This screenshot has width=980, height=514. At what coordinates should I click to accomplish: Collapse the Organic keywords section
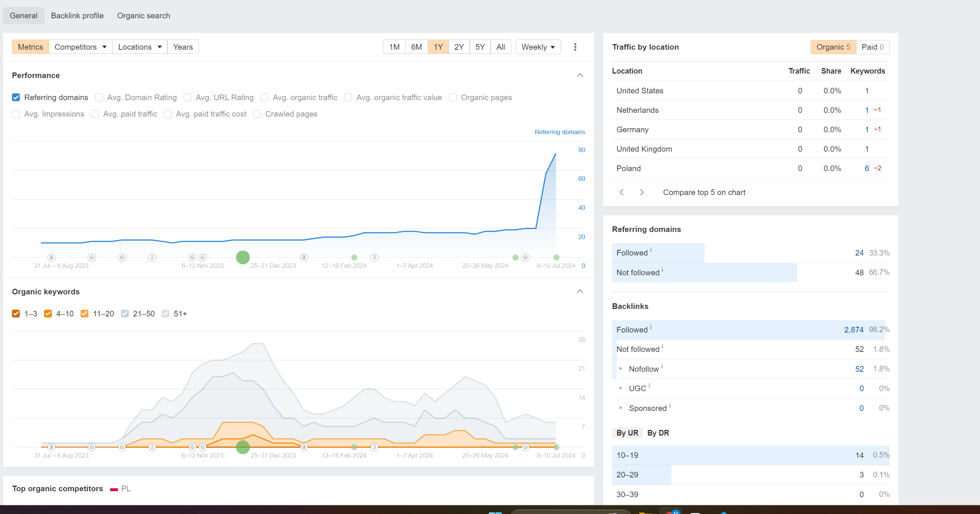coord(580,291)
